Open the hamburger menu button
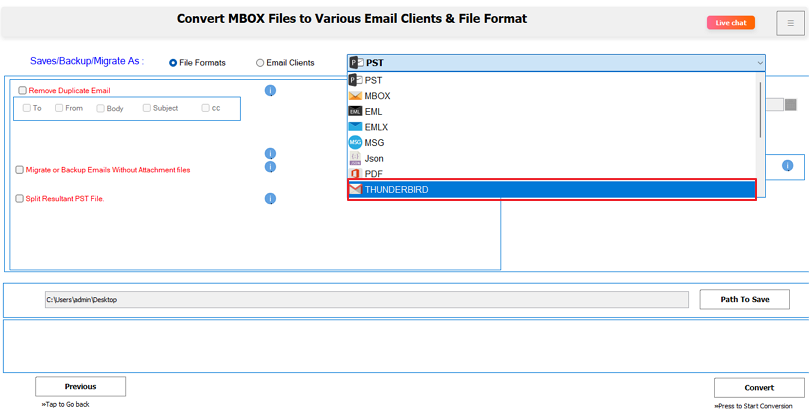The height and width of the screenshot is (409, 809). (790, 23)
